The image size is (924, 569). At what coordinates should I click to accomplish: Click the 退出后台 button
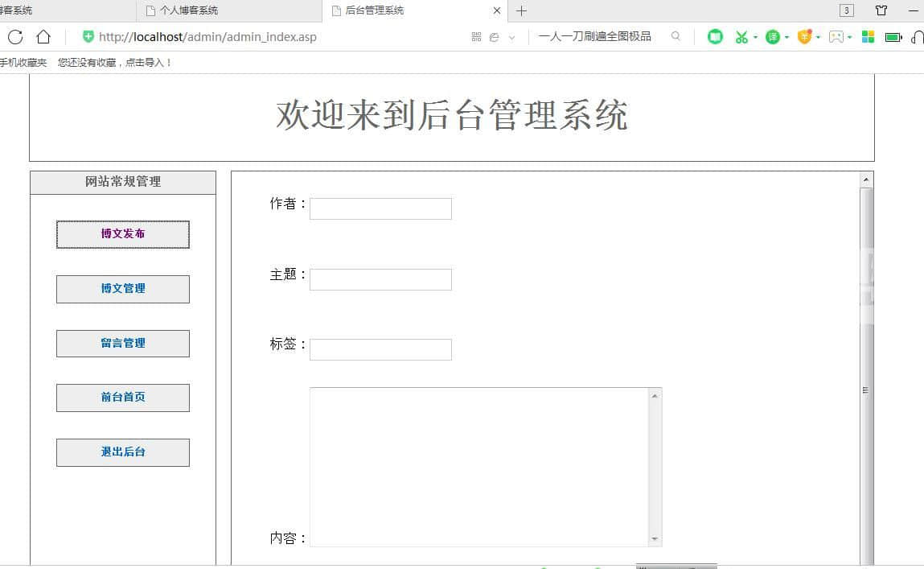point(123,452)
